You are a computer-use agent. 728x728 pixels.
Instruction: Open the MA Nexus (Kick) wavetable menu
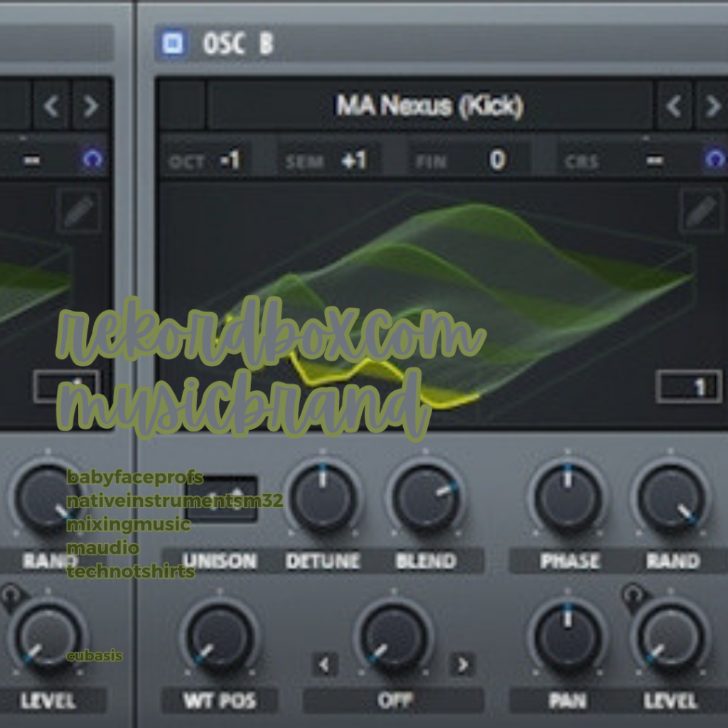pyautogui.click(x=430, y=105)
